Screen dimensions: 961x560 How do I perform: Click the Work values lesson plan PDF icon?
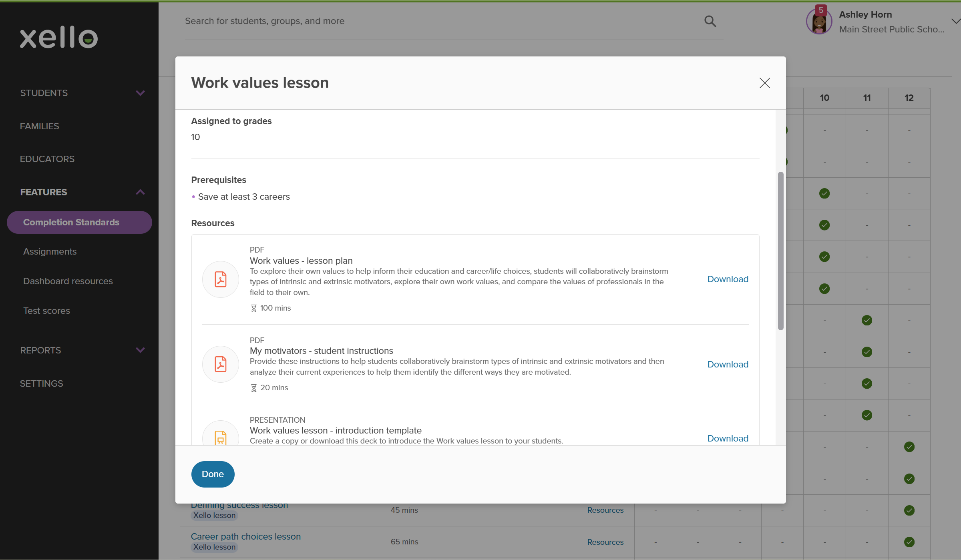(221, 279)
